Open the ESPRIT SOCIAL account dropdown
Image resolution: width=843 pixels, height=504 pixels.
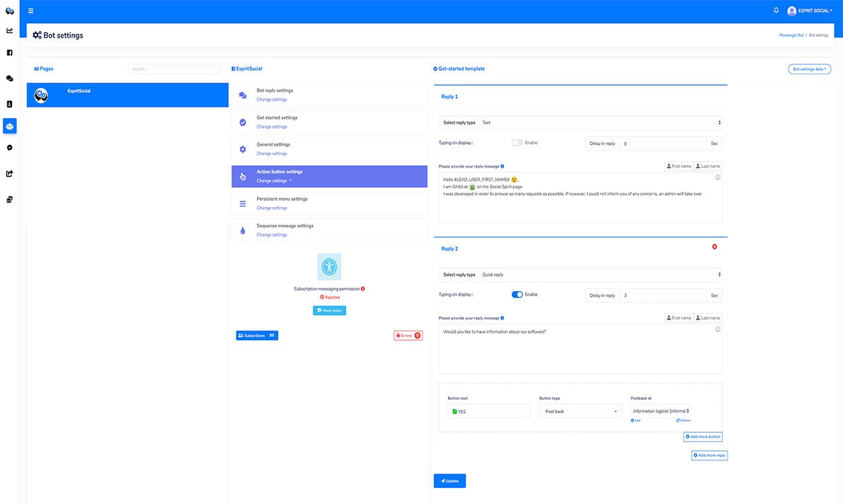point(810,11)
